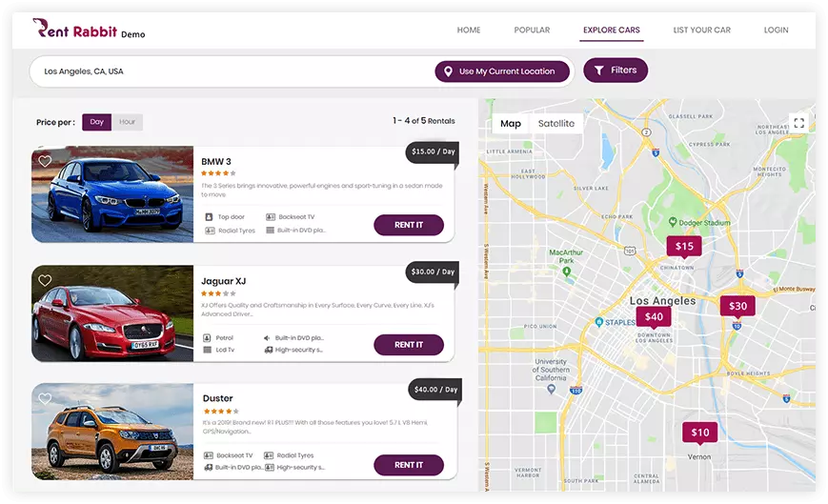Select the $40 map price marker

tap(654, 316)
